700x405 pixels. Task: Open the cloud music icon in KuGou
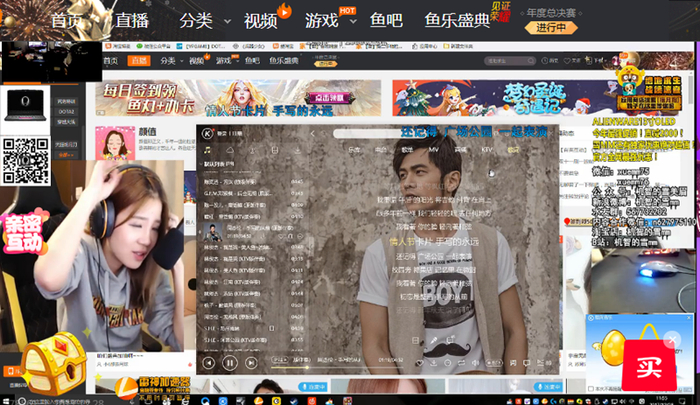tap(229, 150)
